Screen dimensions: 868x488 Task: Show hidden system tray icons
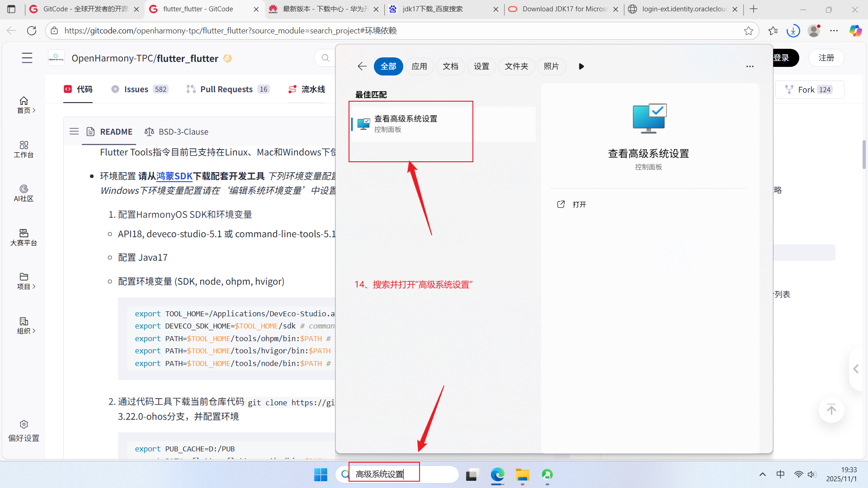point(763,474)
